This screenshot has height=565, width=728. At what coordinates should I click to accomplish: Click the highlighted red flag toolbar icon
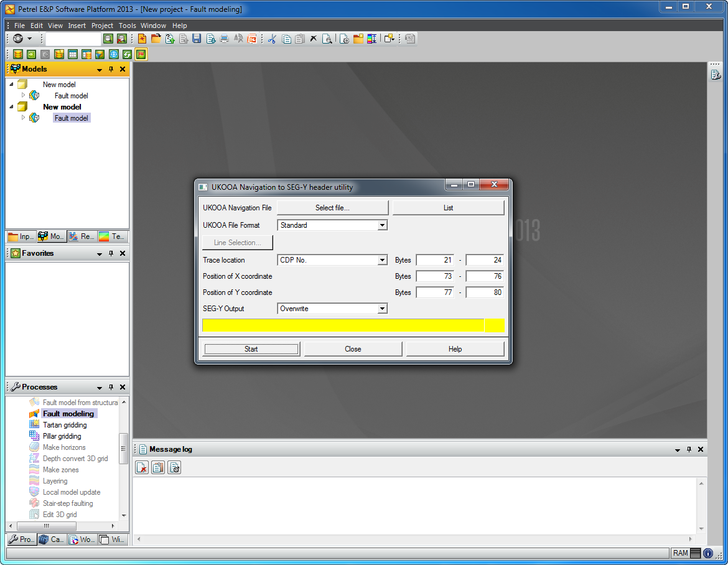coord(141,54)
